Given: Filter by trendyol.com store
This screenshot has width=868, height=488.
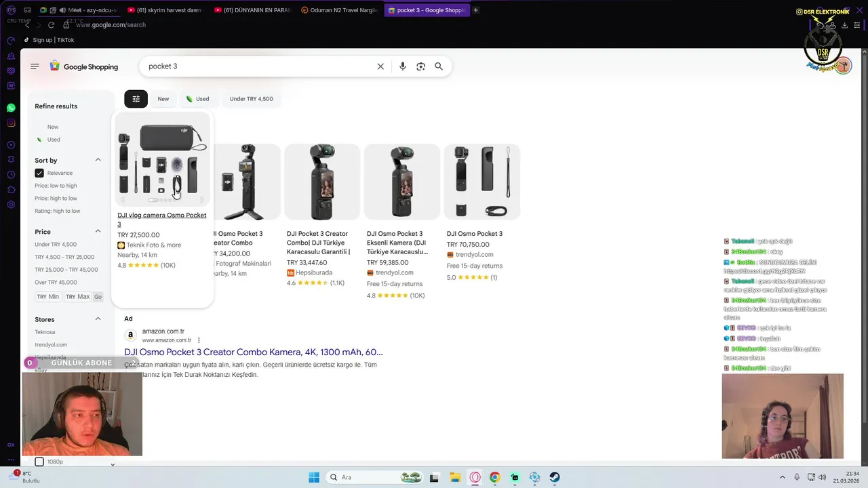Looking at the screenshot, I should 51,345.
